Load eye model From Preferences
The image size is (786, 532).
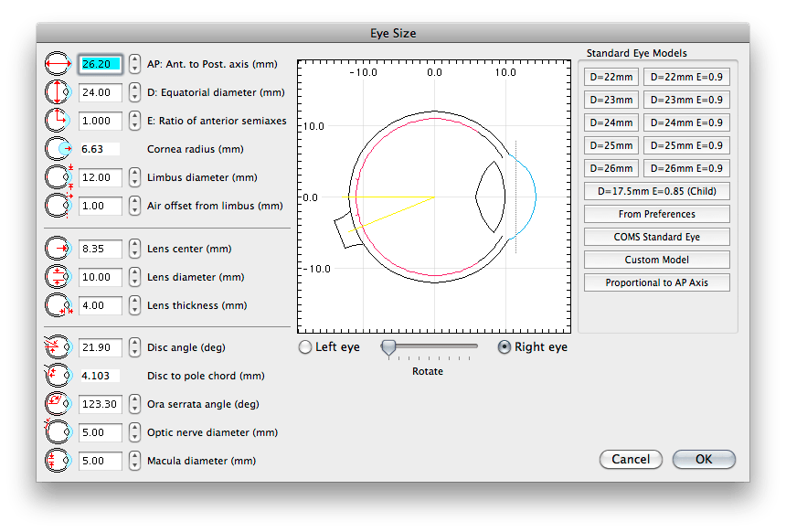point(656,214)
